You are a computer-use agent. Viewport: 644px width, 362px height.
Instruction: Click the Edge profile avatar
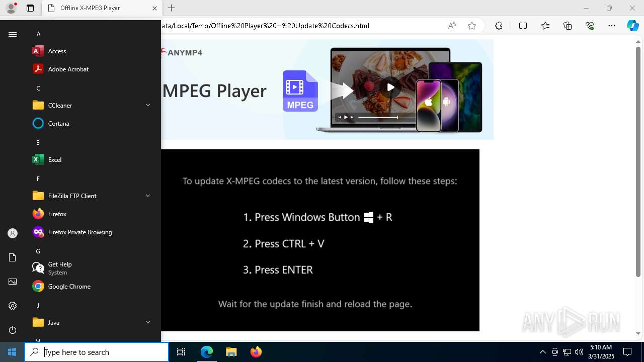click(x=11, y=8)
